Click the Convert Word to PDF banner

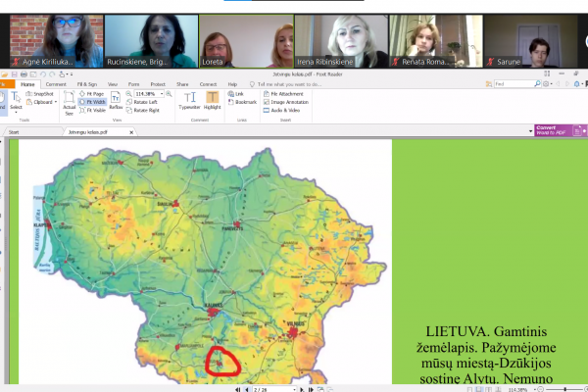pyautogui.click(x=561, y=130)
